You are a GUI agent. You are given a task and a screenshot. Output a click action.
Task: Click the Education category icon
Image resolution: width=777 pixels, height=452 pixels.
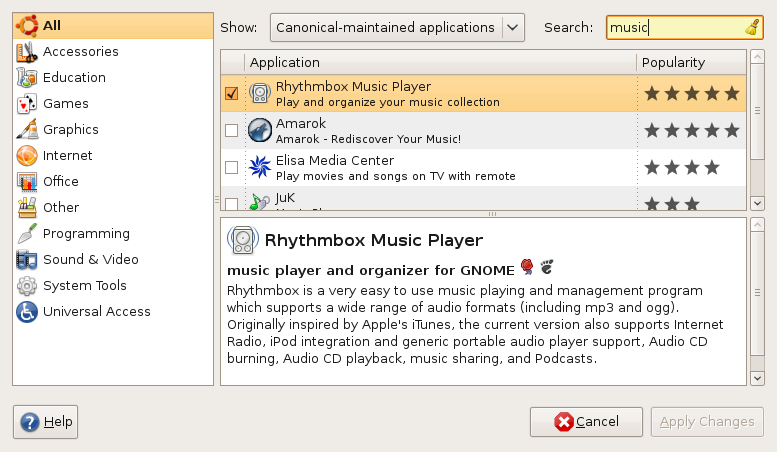click(x=27, y=77)
